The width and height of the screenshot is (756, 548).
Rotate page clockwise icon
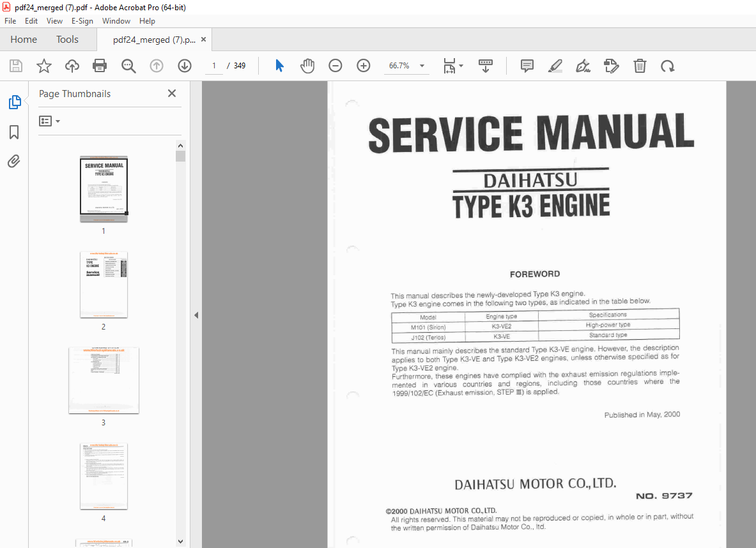click(668, 66)
